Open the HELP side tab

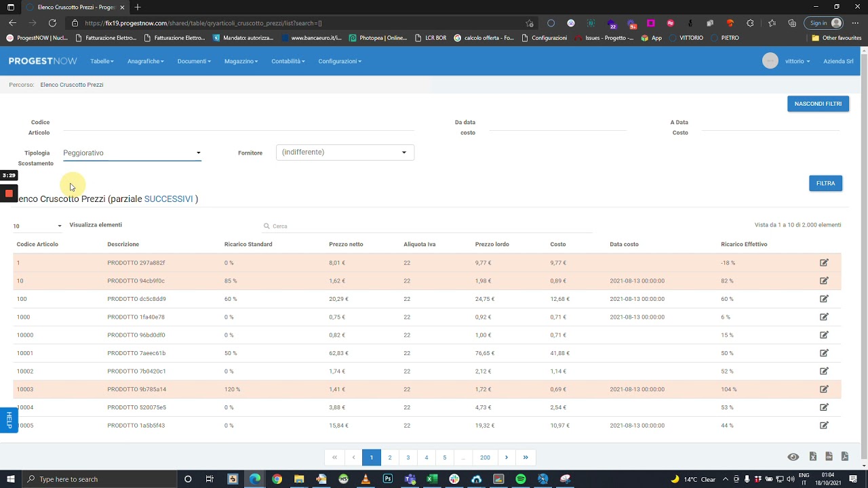9,420
